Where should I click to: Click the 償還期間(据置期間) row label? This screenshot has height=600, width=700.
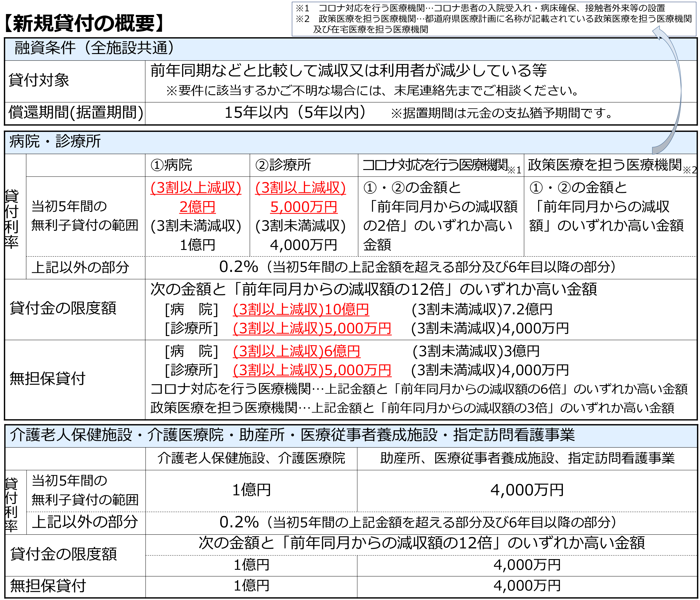tap(76, 112)
